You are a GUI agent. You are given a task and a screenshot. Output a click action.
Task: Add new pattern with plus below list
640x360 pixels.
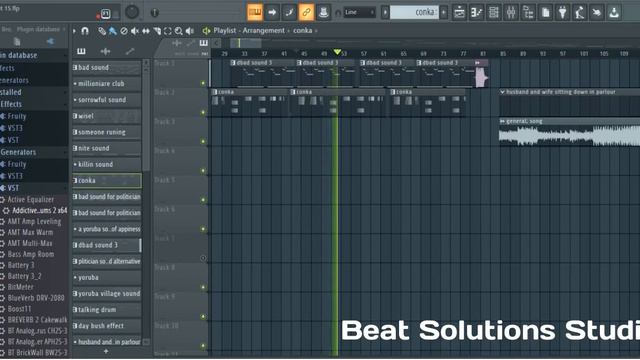(x=106, y=351)
